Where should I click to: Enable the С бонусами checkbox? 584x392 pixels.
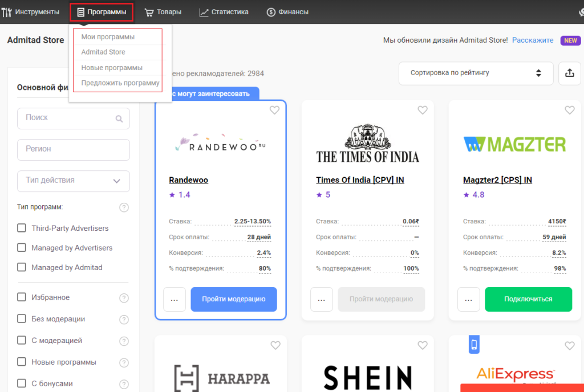point(22,383)
